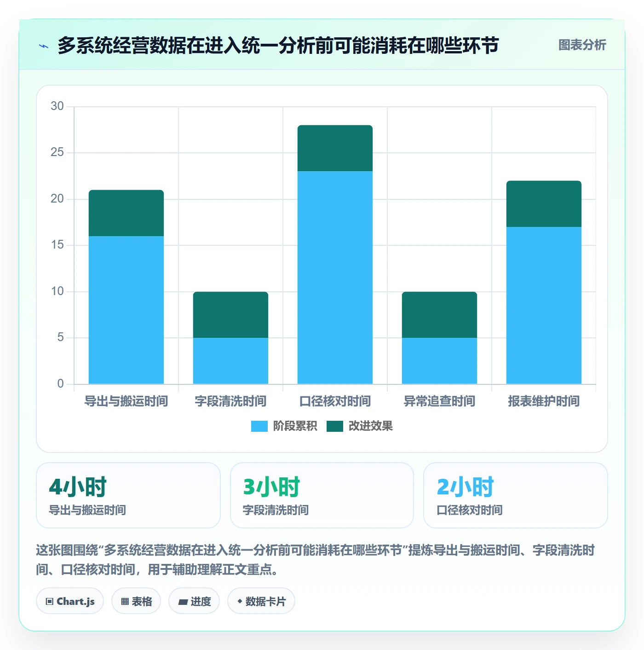Click the 图表分析 label in header
Viewport: 644px width, 650px height.
click(x=582, y=45)
